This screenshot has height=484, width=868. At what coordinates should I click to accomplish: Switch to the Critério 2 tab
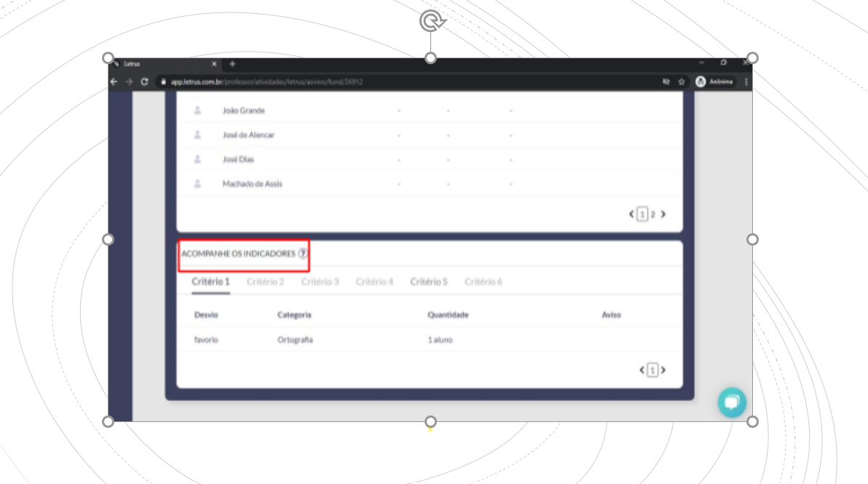click(x=265, y=281)
